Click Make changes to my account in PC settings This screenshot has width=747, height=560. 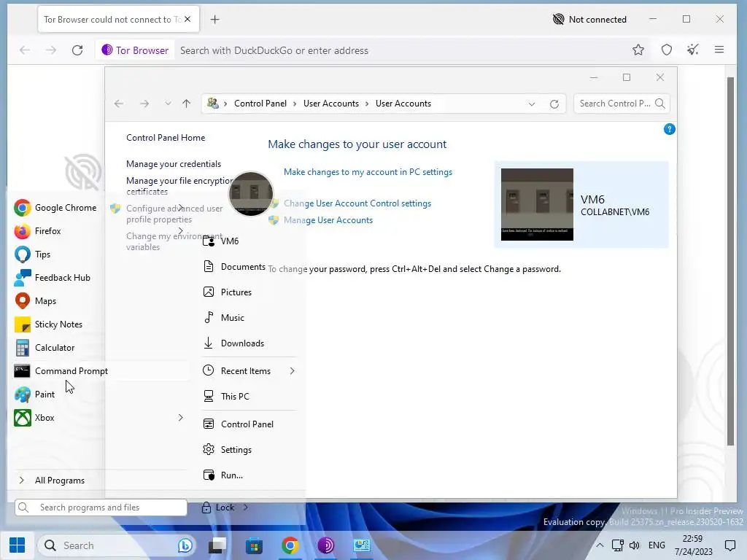click(368, 172)
